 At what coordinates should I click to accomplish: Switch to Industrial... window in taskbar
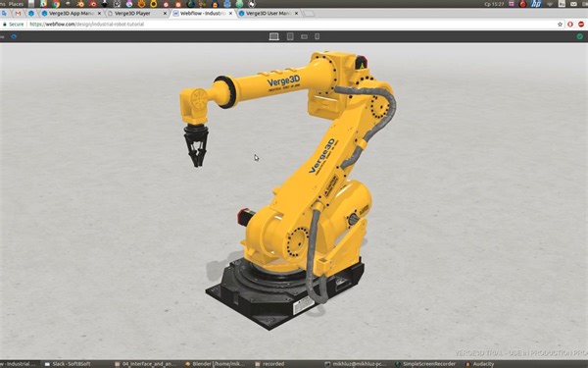click(x=19, y=364)
